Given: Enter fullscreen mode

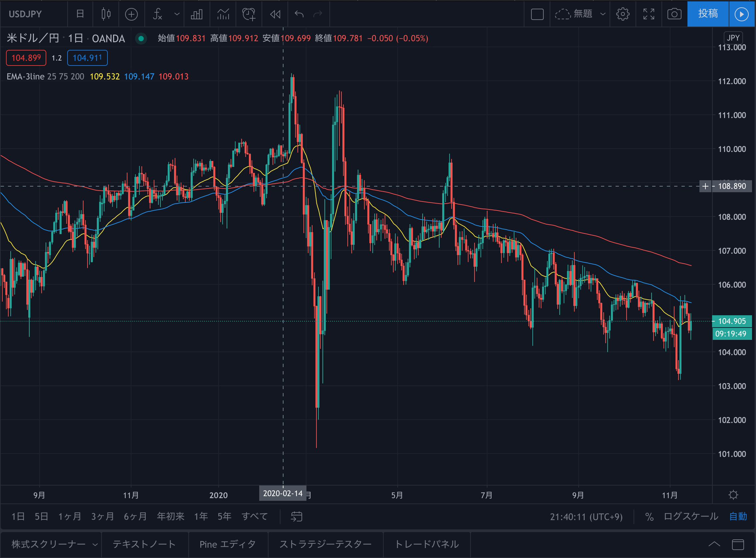Looking at the screenshot, I should click(649, 14).
